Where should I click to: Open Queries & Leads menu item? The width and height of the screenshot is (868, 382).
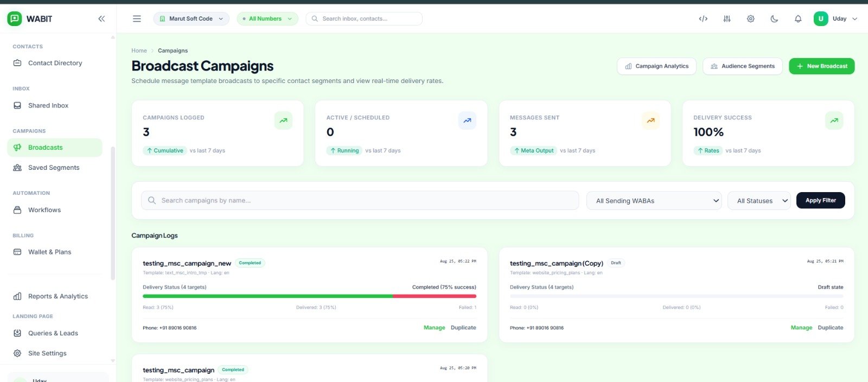click(55, 333)
